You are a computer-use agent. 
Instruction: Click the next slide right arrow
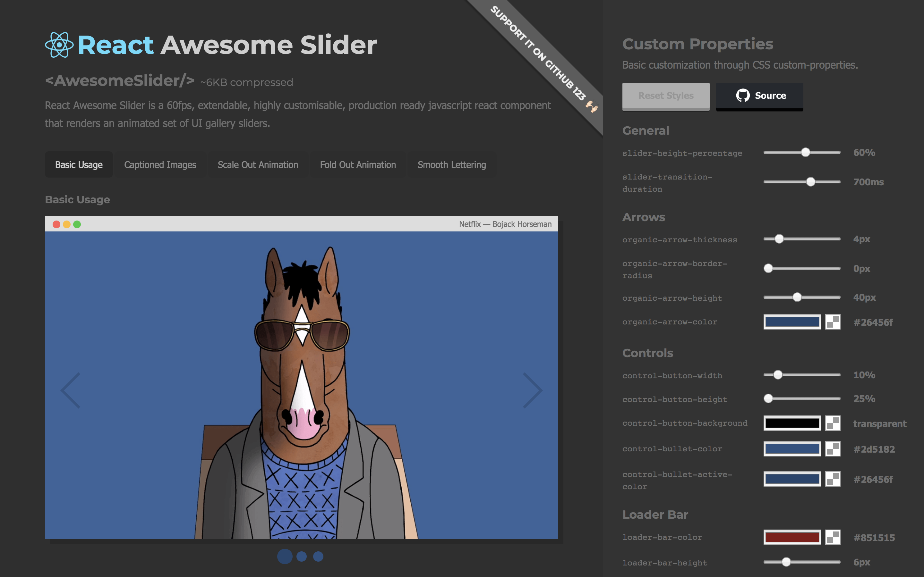click(533, 390)
